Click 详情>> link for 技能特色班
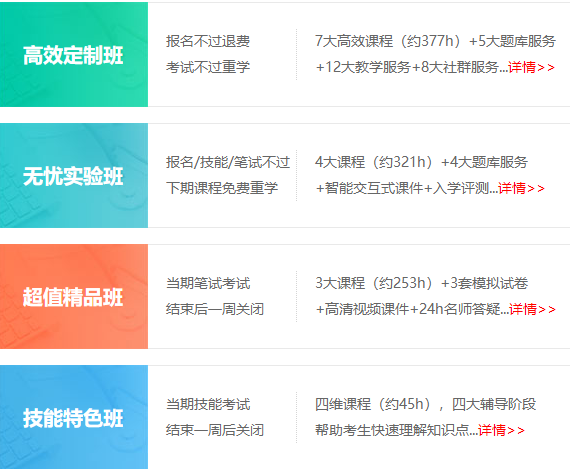 click(501, 430)
